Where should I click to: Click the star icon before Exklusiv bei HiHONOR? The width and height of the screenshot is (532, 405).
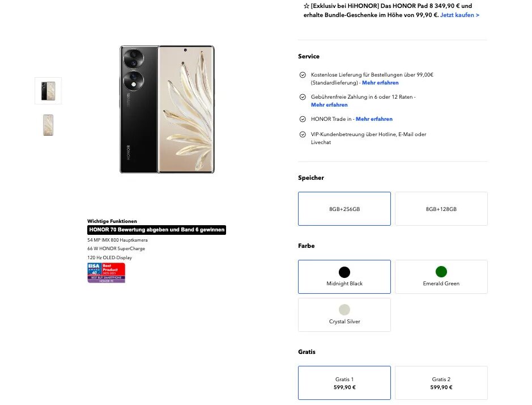pyautogui.click(x=307, y=6)
